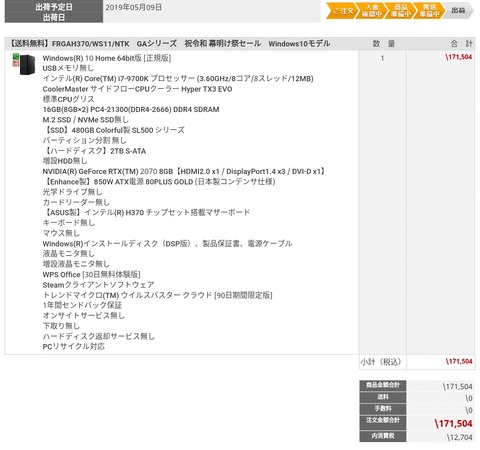The width and height of the screenshot is (480, 450).
Task: Click the 光学ドライブ無し line
Action: click(x=72, y=192)
